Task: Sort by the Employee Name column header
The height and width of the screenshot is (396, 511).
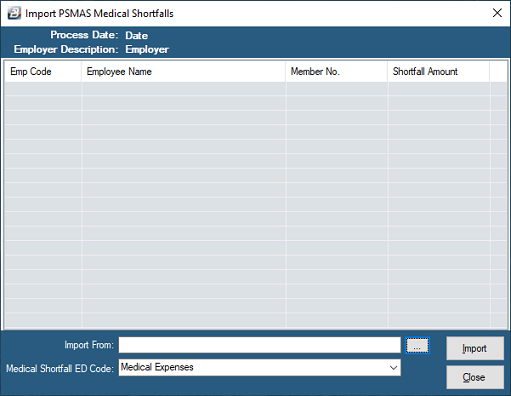Action: (x=183, y=71)
